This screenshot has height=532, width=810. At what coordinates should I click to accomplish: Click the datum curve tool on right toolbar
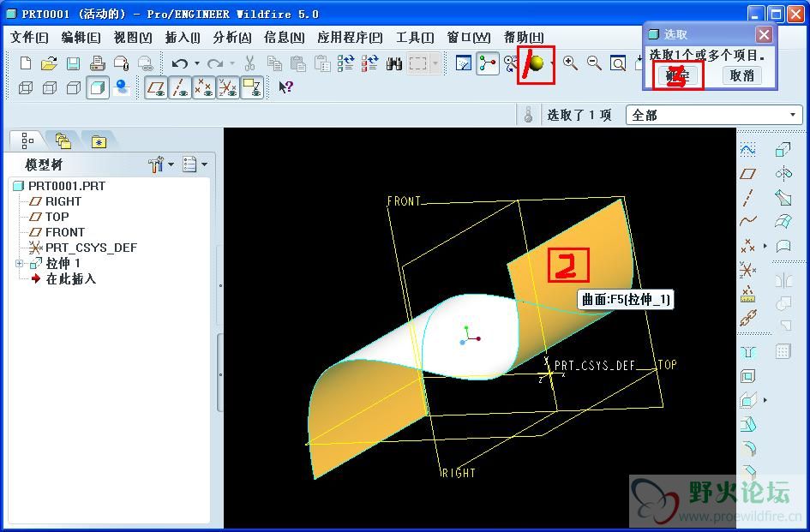pyautogui.click(x=748, y=222)
